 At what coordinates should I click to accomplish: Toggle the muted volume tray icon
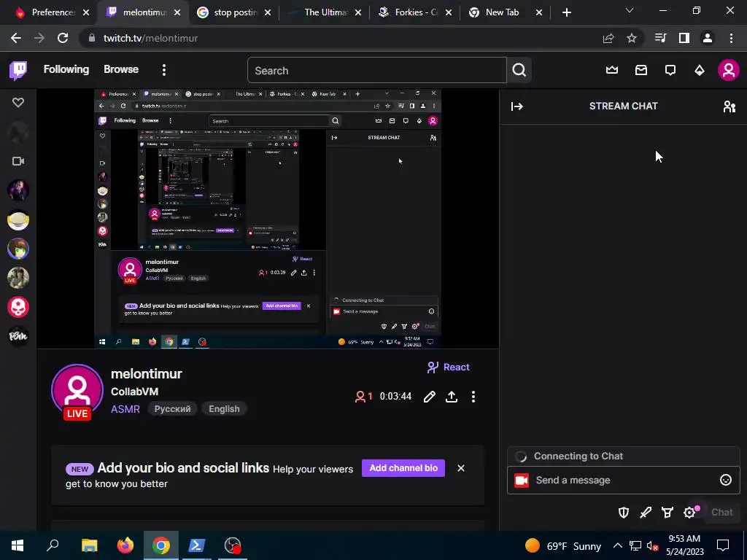pos(652,546)
